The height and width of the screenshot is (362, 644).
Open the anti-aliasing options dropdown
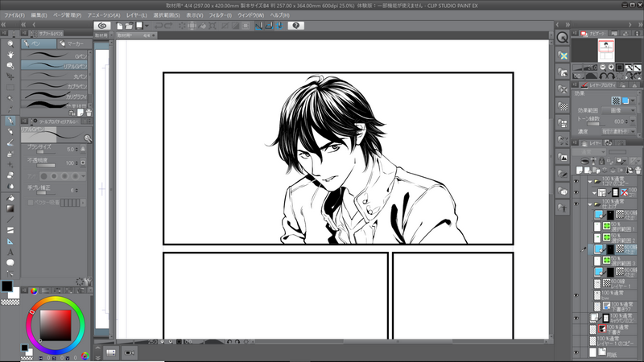(x=84, y=176)
